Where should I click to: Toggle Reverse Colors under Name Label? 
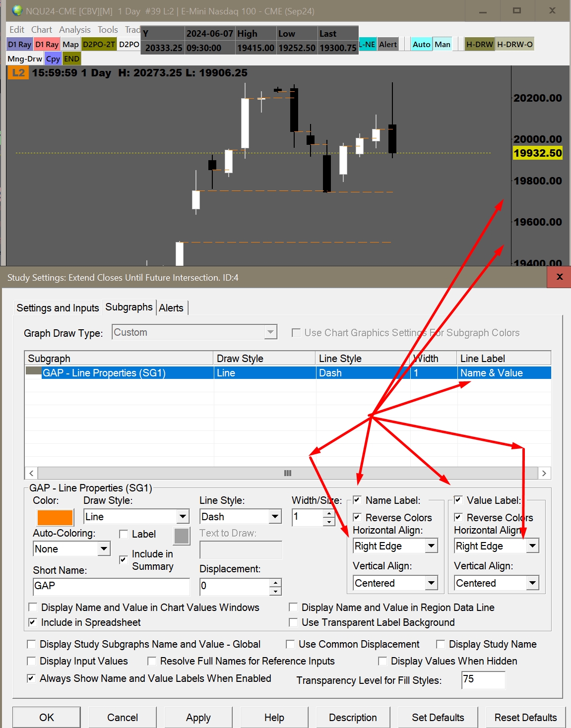(x=357, y=517)
